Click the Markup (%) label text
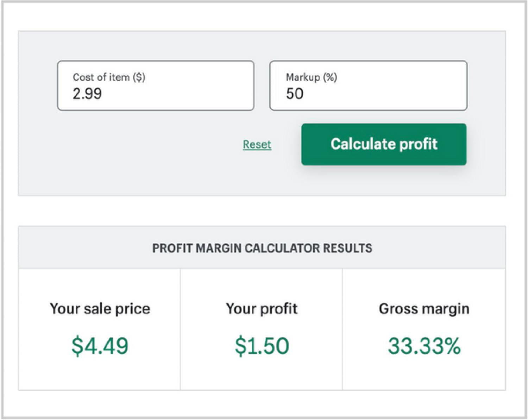528x420 pixels. [312, 77]
